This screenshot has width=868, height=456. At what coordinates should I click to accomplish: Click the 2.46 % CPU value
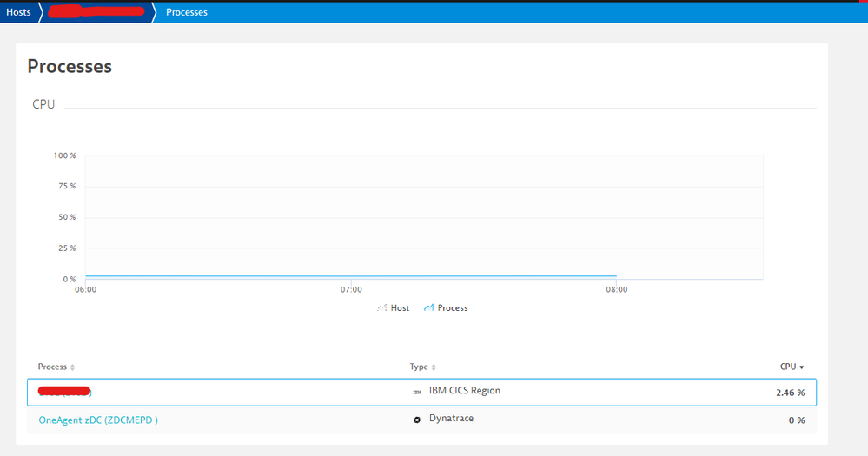click(790, 393)
